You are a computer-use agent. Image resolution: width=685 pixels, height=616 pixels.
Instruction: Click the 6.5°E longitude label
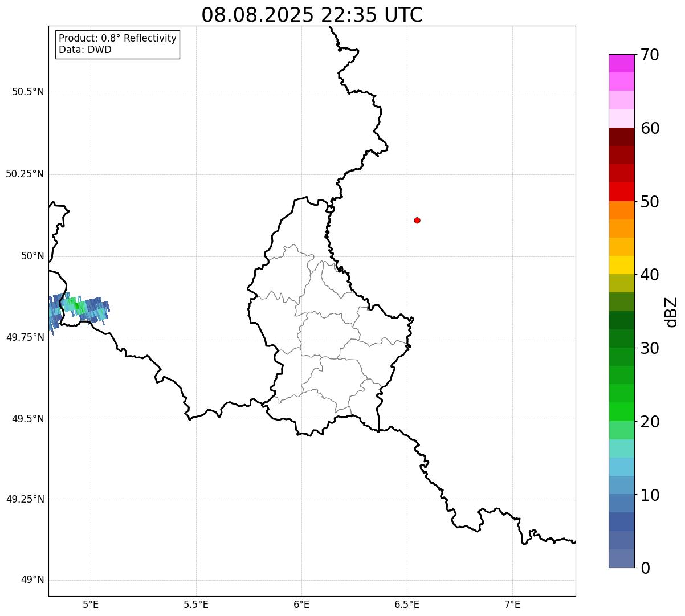click(x=407, y=604)
